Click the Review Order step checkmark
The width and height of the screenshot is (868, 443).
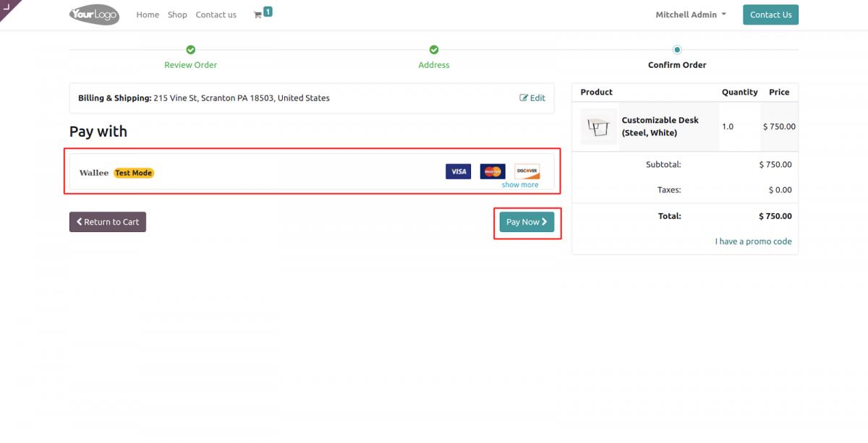190,50
